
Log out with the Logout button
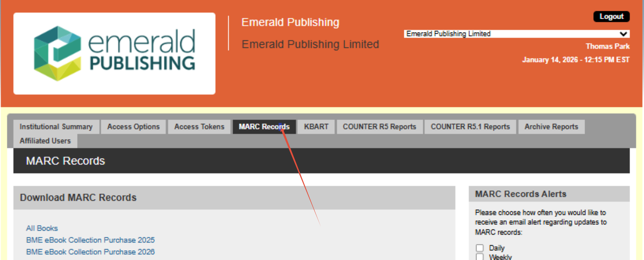tap(611, 17)
